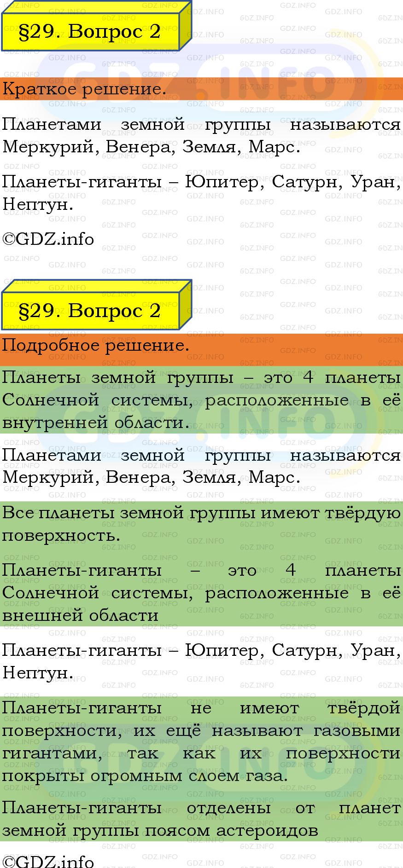Click the second 'Меркурий, Венера, Земля, Марс.' line
403x868 pixels.
pos(151,478)
